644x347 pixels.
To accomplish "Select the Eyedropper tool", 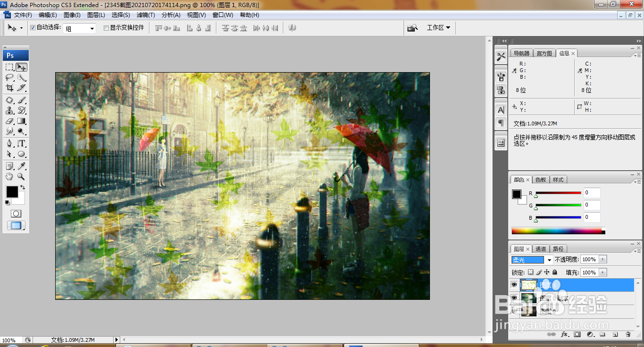I will coord(22,166).
